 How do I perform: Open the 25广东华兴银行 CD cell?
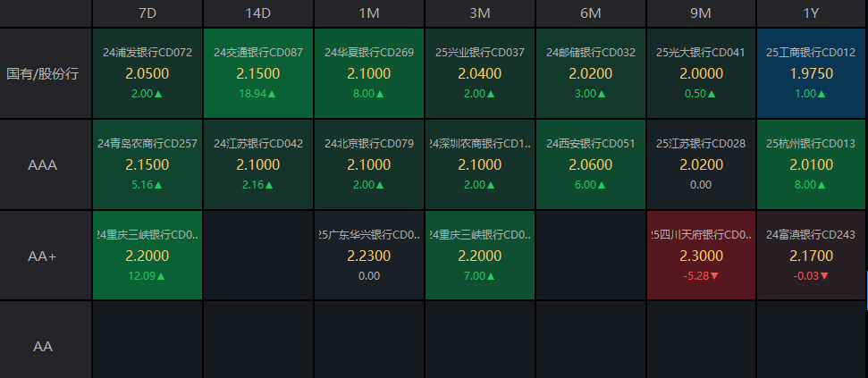[369, 256]
